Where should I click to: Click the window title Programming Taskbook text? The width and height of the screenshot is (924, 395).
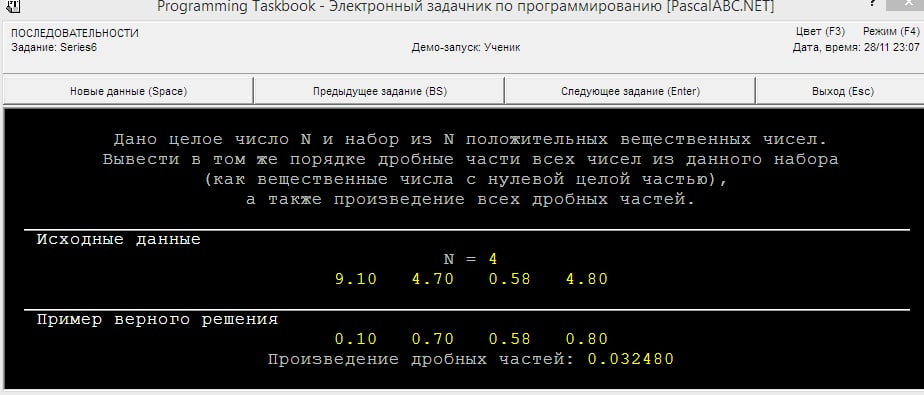pyautogui.click(x=466, y=6)
